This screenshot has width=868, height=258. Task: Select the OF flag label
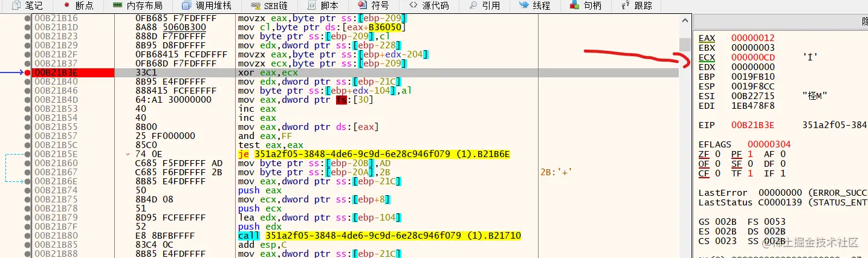703,164
